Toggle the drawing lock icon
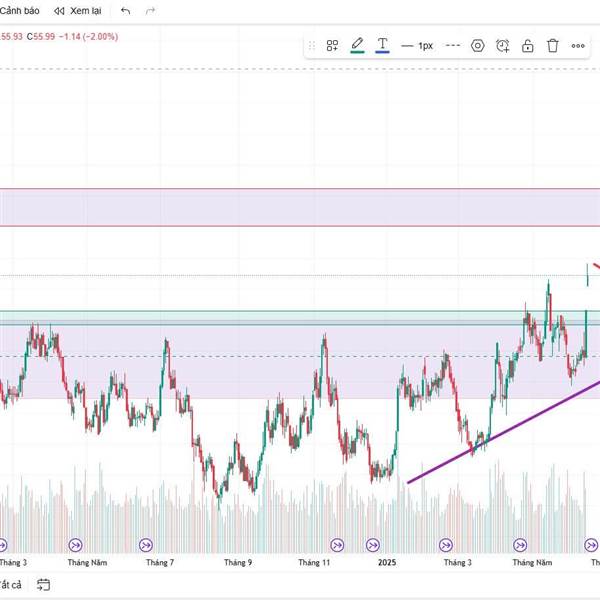Image resolution: width=600 pixels, height=600 pixels. point(528,46)
